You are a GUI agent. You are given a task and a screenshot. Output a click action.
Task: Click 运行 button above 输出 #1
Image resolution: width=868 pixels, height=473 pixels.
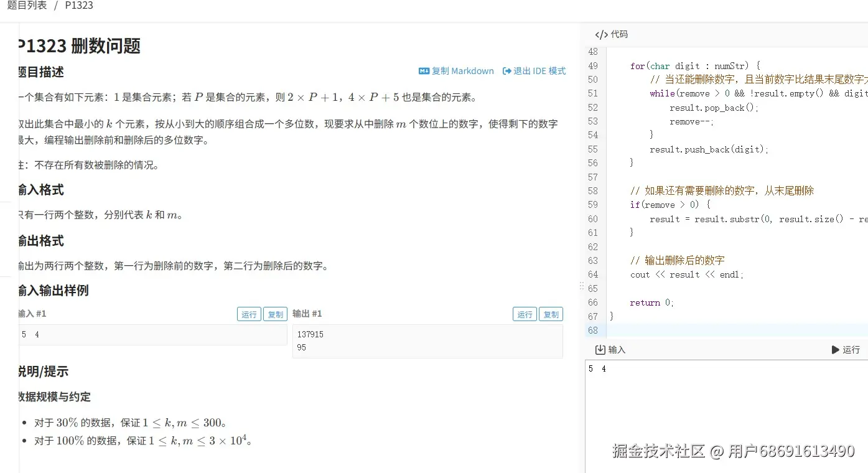[x=524, y=314]
